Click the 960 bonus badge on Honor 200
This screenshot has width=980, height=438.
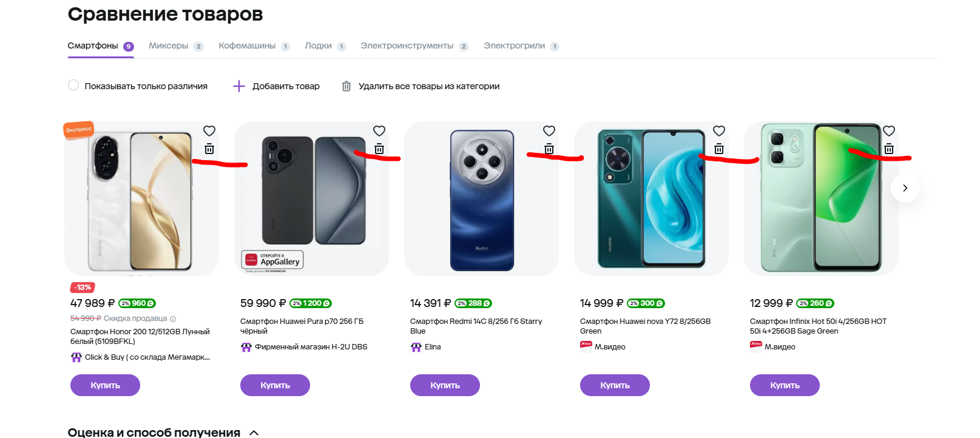click(x=137, y=303)
